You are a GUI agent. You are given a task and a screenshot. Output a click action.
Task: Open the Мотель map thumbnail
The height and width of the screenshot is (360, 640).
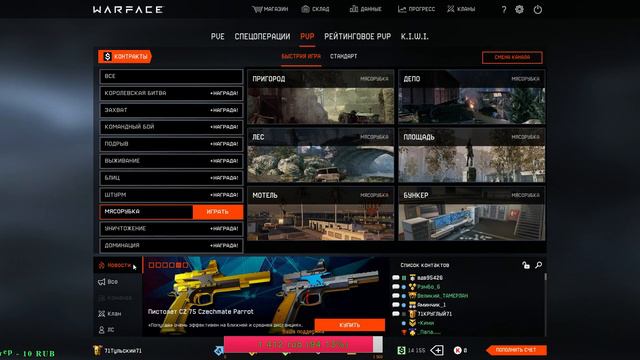(x=320, y=214)
